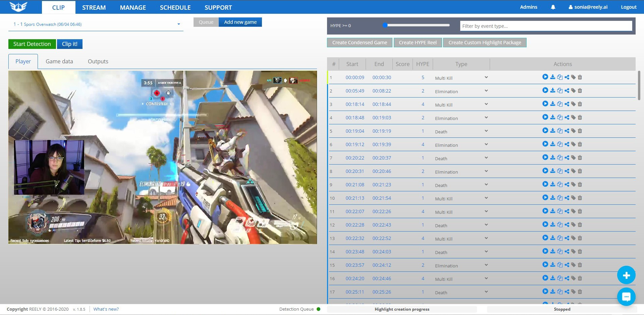
Task: Expand type dropdown for row 2 Elimination
Action: 486,91
